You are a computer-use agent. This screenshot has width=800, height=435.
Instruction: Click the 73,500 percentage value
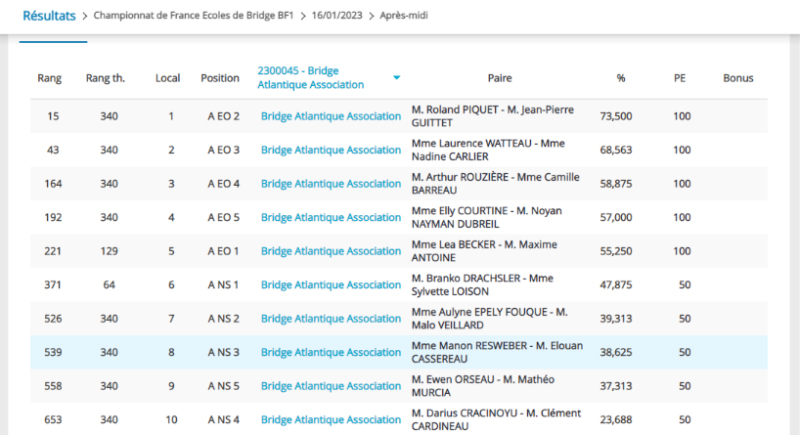pos(616,116)
